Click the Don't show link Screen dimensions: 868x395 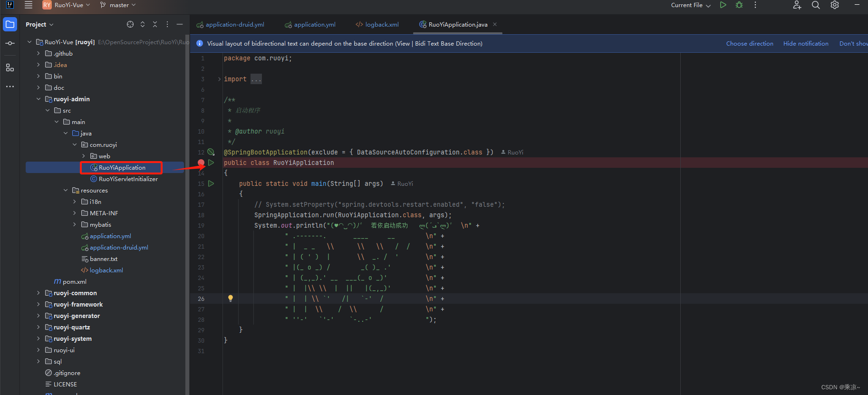[853, 43]
